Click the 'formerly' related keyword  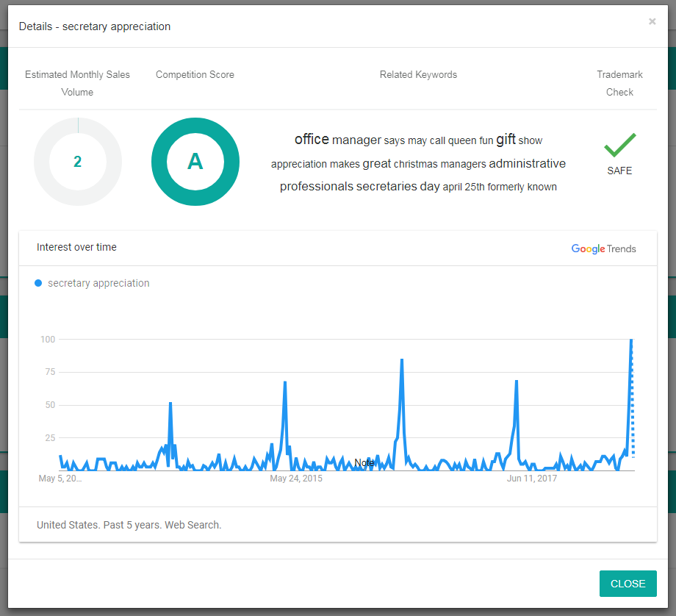pos(506,187)
